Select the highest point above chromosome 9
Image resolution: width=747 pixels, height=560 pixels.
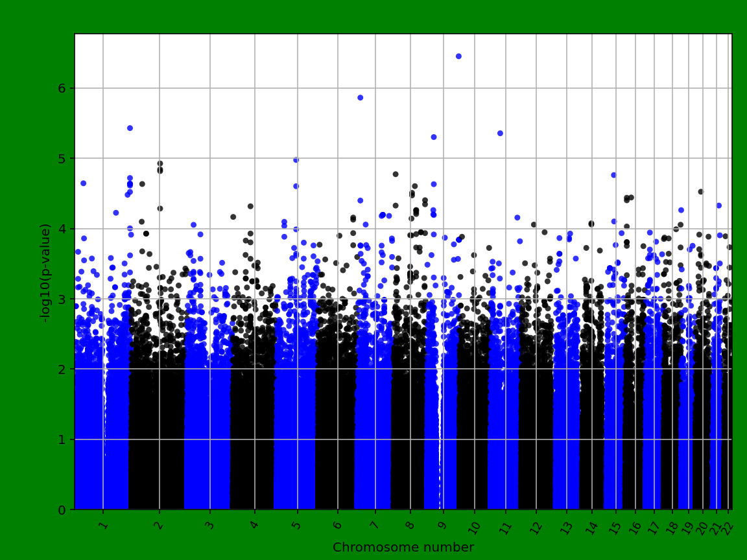click(460, 57)
